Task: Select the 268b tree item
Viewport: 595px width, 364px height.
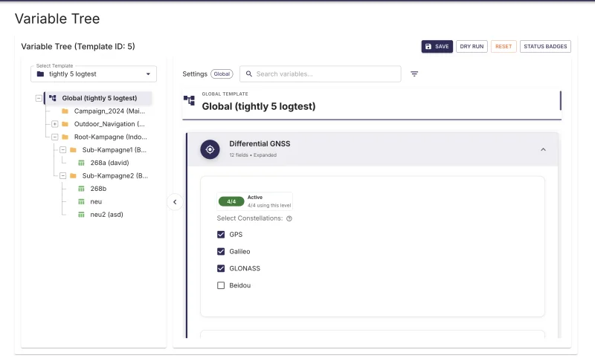Action: pyautogui.click(x=98, y=189)
